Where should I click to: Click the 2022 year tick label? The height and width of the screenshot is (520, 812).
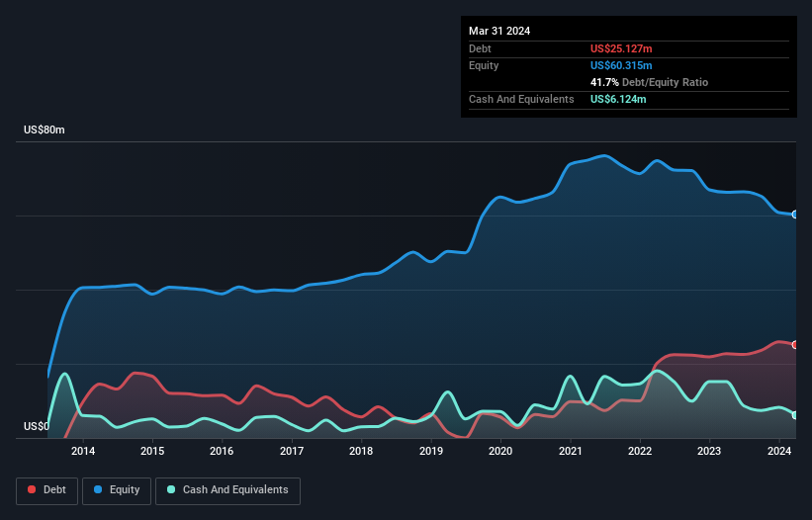click(x=640, y=452)
